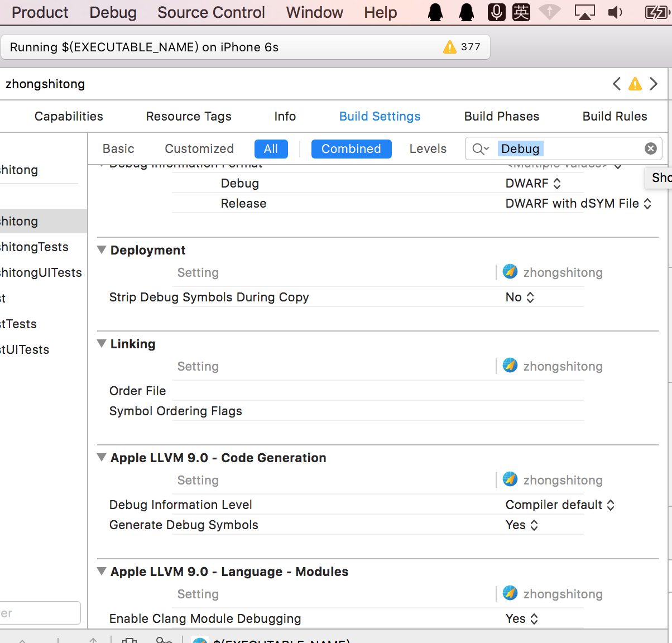Go to next issue with right chevron

654,84
